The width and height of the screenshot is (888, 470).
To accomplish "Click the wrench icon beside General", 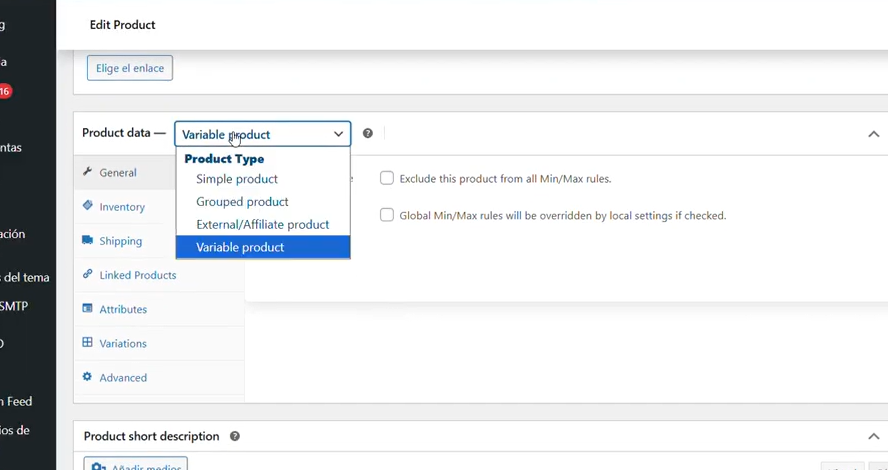I will pos(88,172).
